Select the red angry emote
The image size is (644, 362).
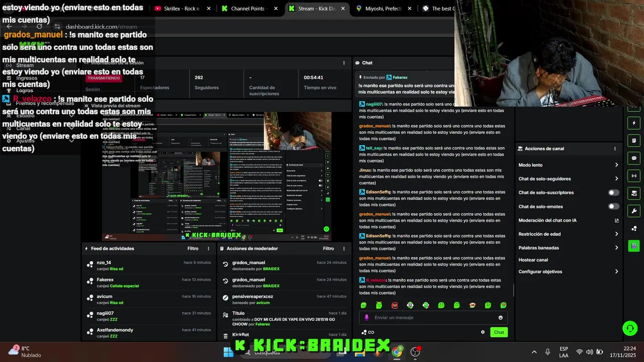point(394,305)
